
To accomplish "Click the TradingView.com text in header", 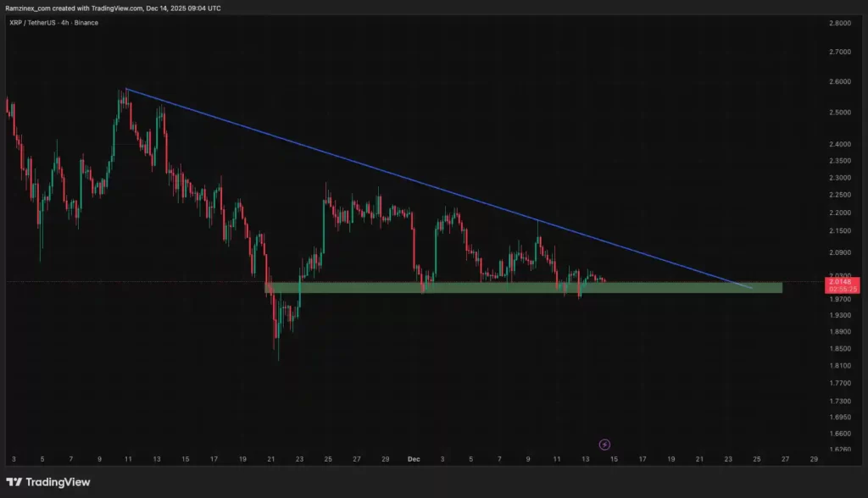I will pos(149,8).
